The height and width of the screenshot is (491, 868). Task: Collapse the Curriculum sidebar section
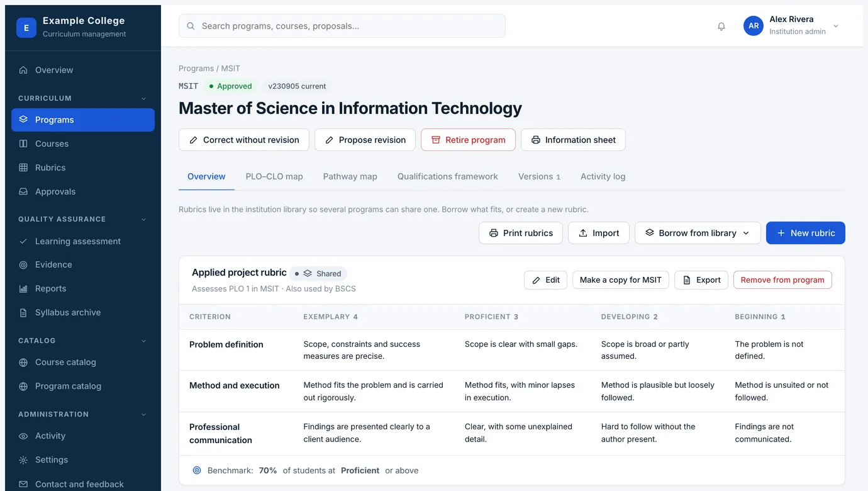(x=144, y=99)
